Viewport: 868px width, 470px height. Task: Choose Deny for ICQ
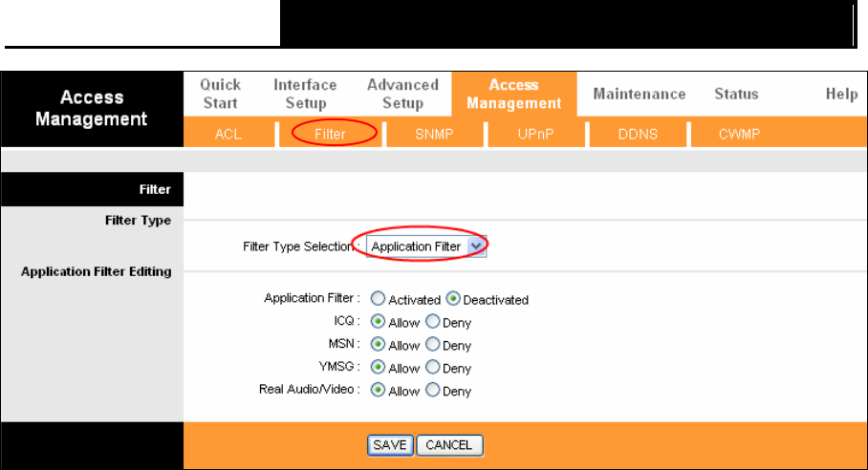[432, 321]
